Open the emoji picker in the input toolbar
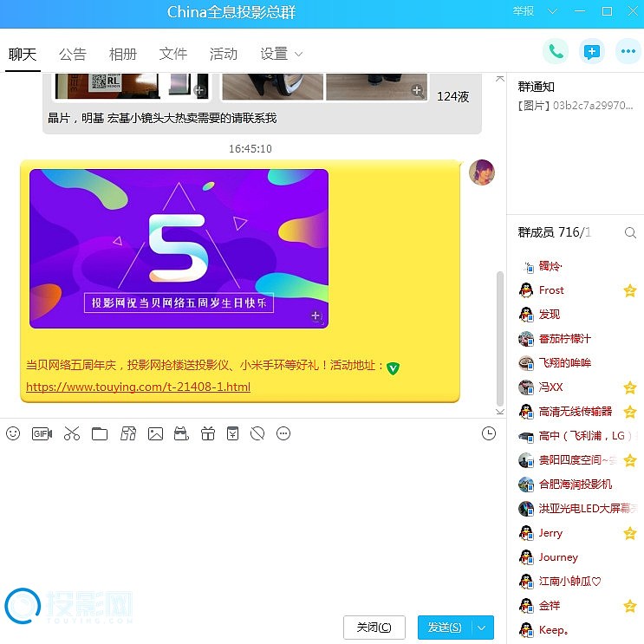644x644 pixels. coord(13,433)
